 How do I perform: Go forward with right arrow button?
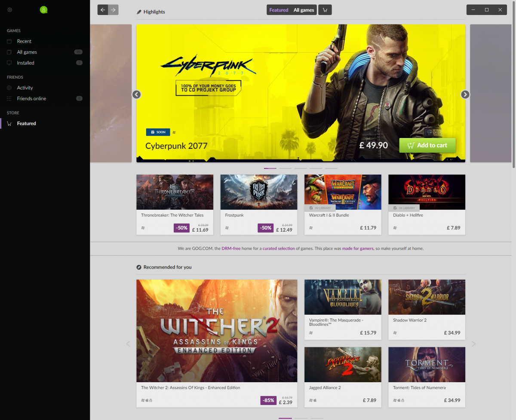click(x=113, y=10)
